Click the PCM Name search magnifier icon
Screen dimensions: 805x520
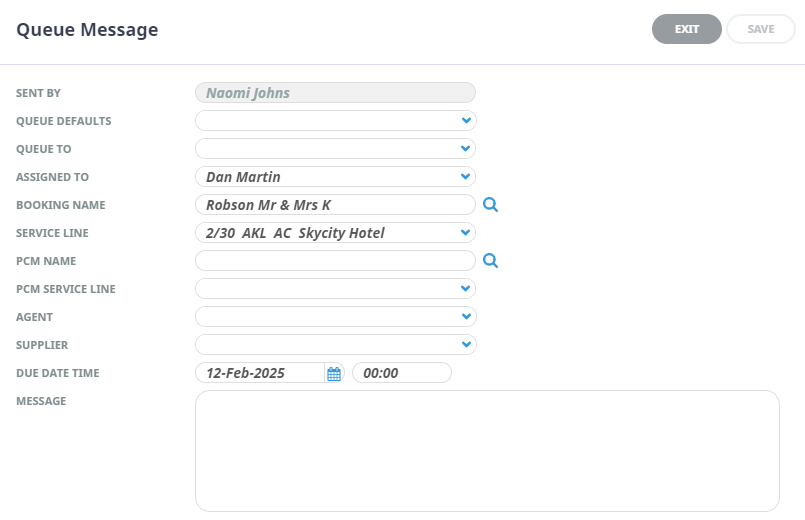(490, 261)
